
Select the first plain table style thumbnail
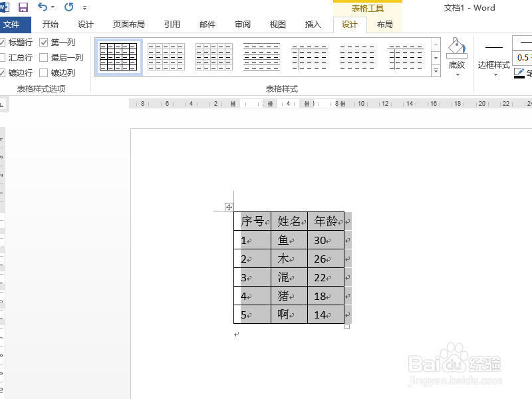click(117, 57)
